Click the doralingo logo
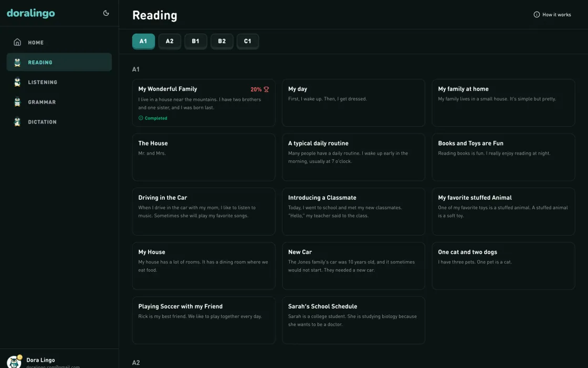Viewport: 588px width, 368px height. pos(31,13)
